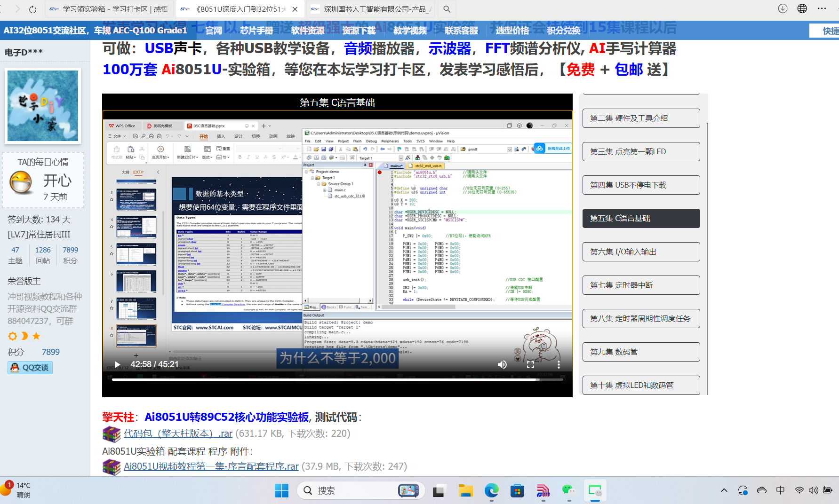Image resolution: width=839 pixels, height=504 pixels.
Task: Select episode 第三集 点亮第一颗LED
Action: point(641,152)
